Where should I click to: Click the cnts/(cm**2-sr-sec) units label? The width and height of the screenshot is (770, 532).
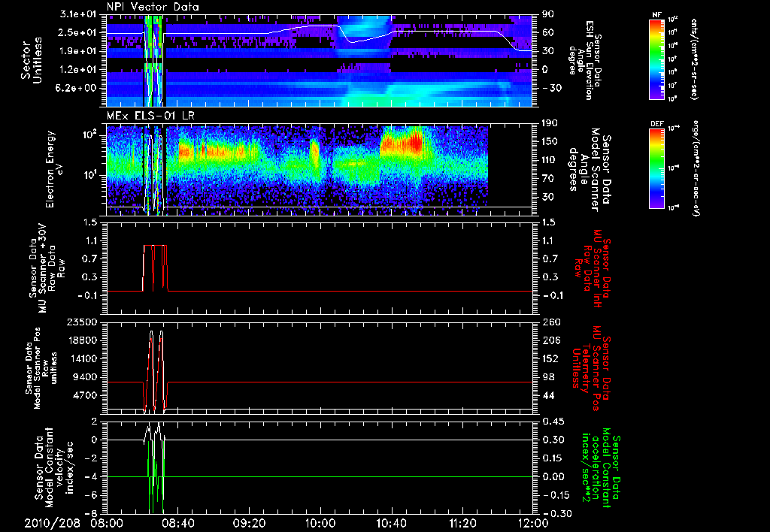click(694, 59)
